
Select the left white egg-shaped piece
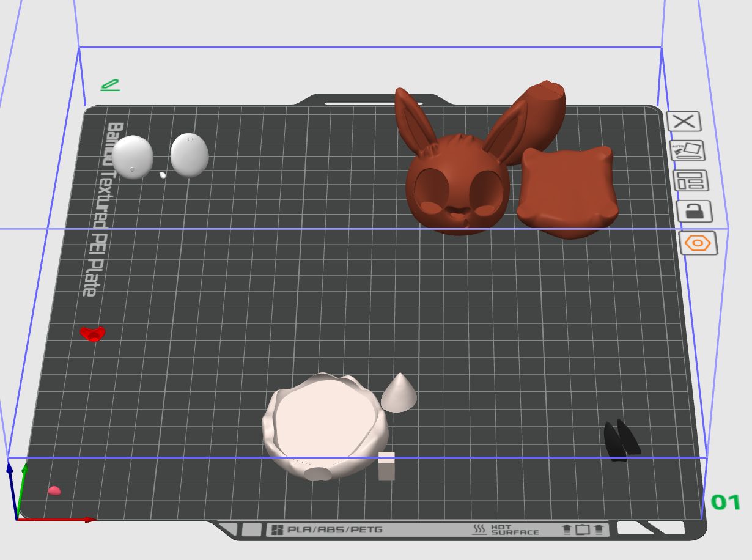coord(133,157)
